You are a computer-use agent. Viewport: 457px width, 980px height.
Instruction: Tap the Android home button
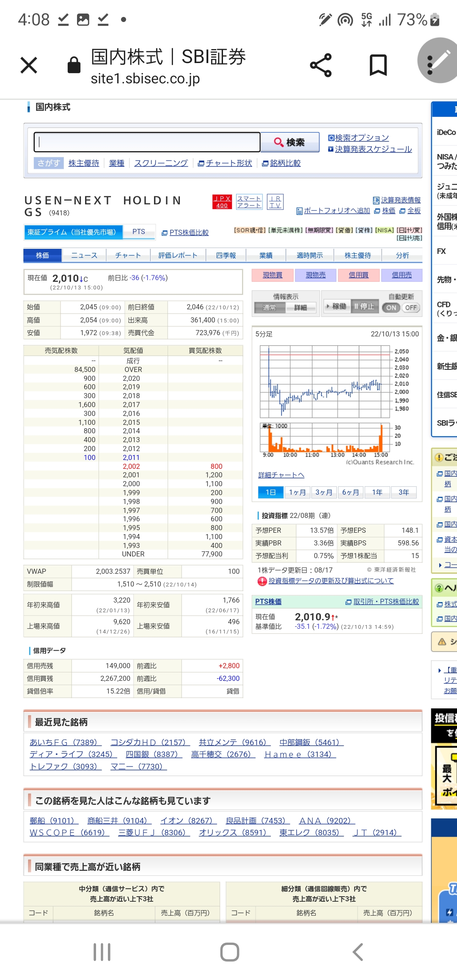pyautogui.click(x=230, y=952)
